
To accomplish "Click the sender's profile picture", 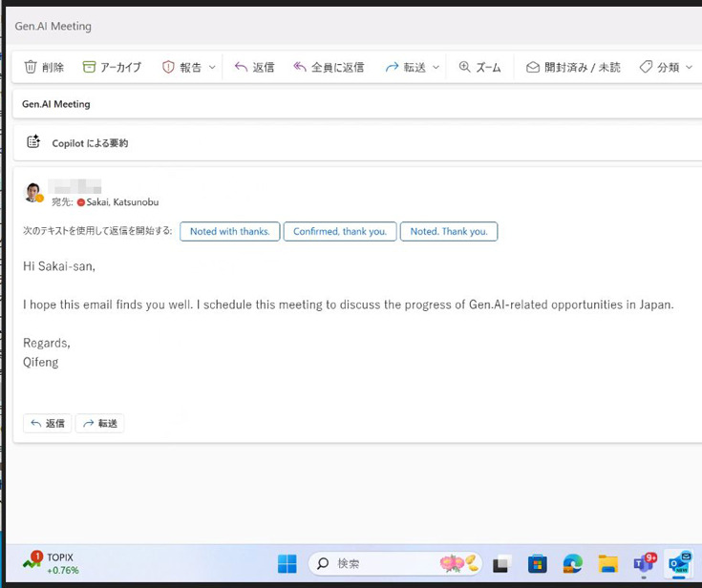I will 33,193.
